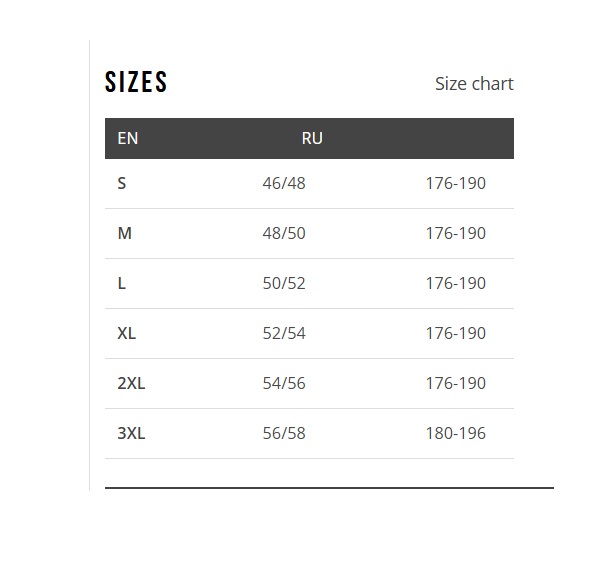This screenshot has height=572, width=604.
Task: Select the 2XL size label
Action: [x=131, y=383]
